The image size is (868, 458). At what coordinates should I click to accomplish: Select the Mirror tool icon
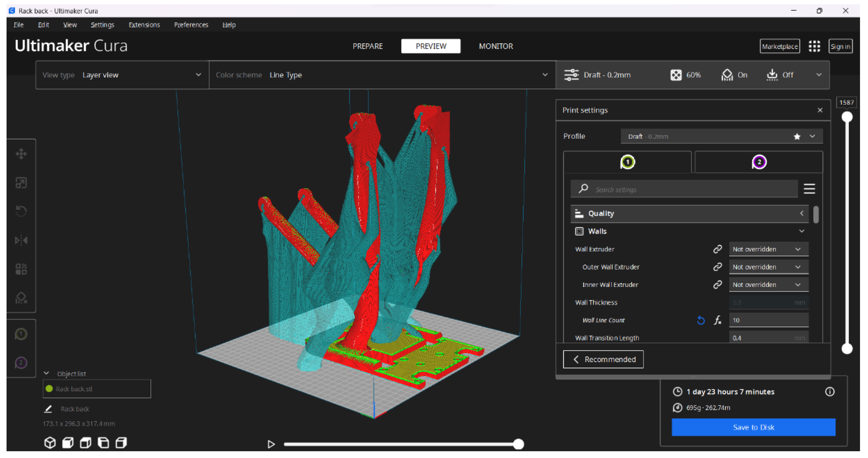pos(21,240)
